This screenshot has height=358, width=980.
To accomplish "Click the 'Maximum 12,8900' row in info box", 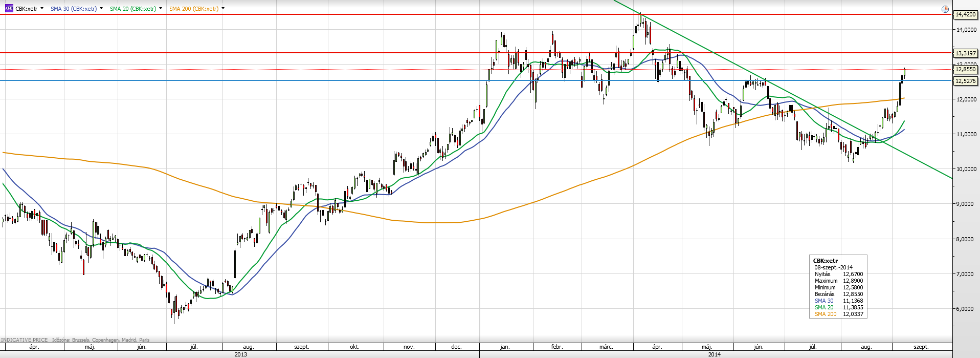I will pyautogui.click(x=838, y=281).
